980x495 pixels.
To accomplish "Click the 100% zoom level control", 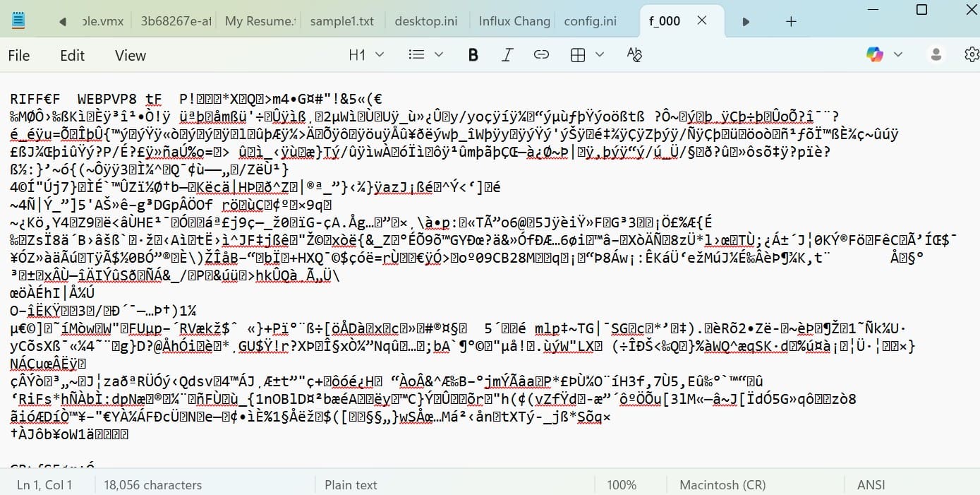I will pyautogui.click(x=622, y=485).
